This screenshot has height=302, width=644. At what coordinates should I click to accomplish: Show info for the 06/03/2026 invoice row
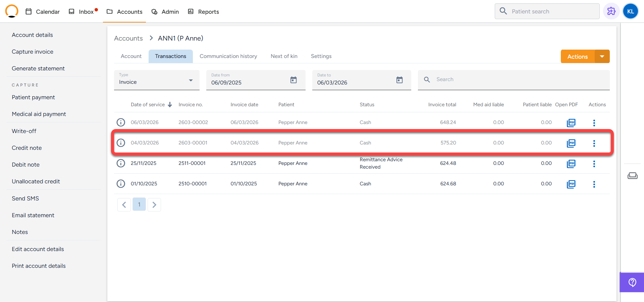pos(121,122)
